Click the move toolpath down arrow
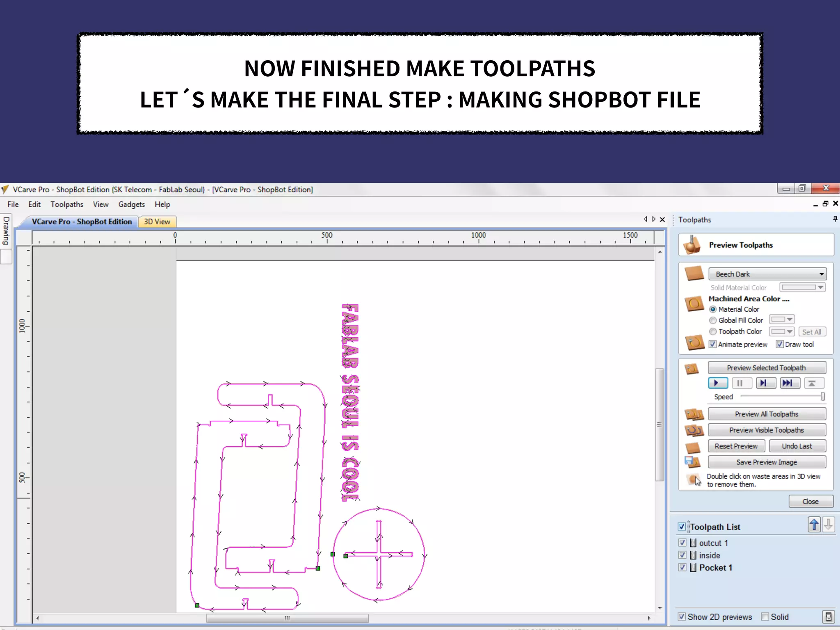This screenshot has height=630, width=840. [828, 525]
